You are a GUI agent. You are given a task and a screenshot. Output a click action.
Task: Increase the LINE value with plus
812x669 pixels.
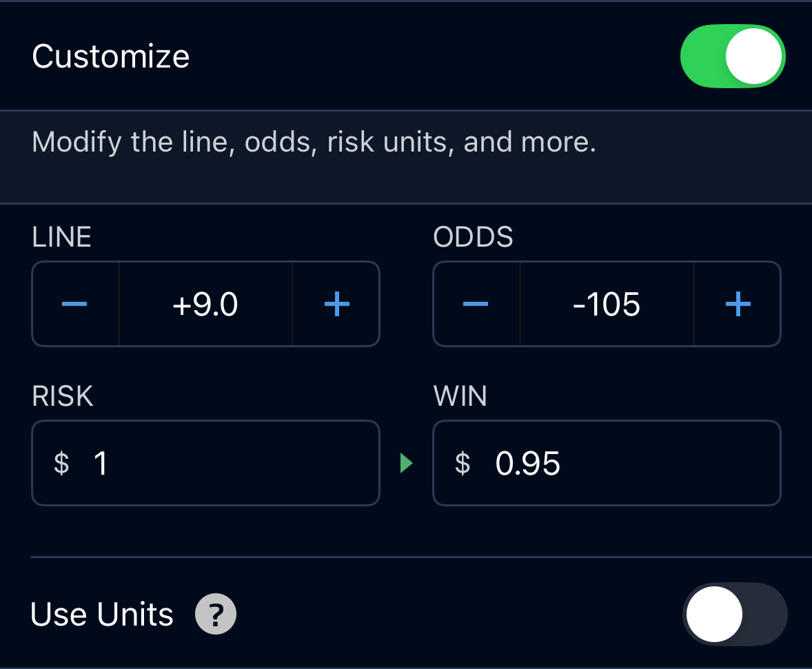(x=336, y=304)
